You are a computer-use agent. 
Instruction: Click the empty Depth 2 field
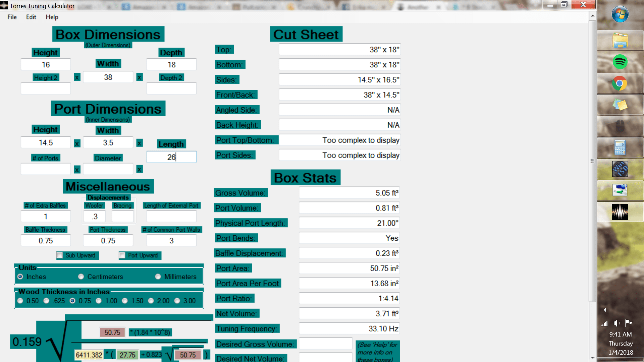pos(171,89)
